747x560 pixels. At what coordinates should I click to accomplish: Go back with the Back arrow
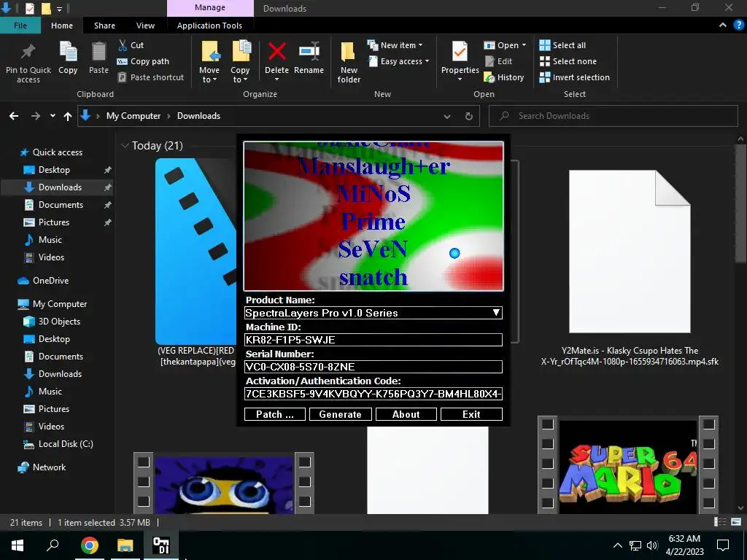14,116
